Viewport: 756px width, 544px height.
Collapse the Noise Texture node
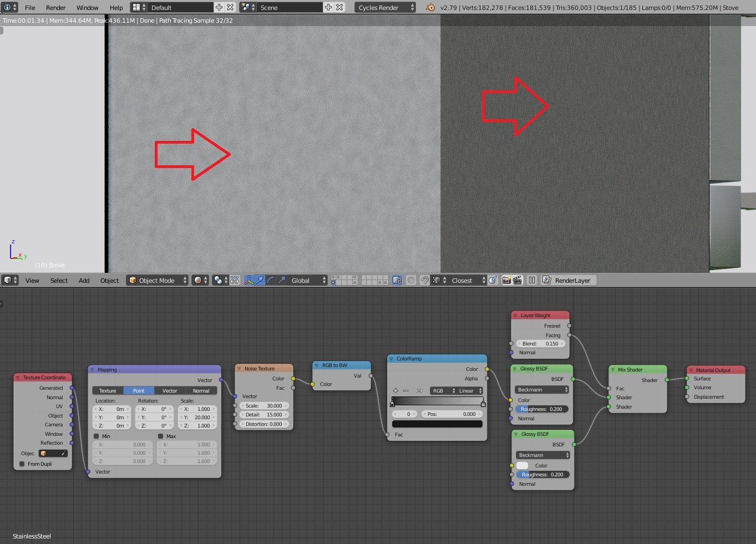coord(240,368)
